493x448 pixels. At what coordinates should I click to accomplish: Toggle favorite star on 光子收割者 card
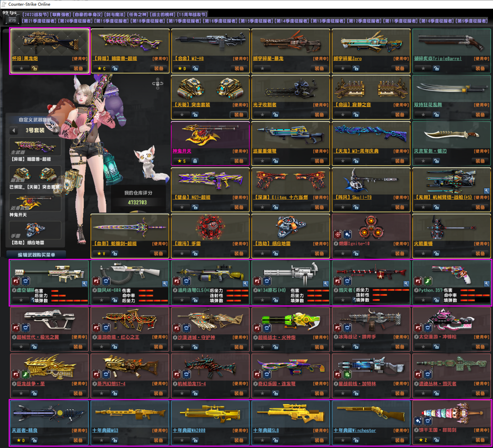[262, 115]
